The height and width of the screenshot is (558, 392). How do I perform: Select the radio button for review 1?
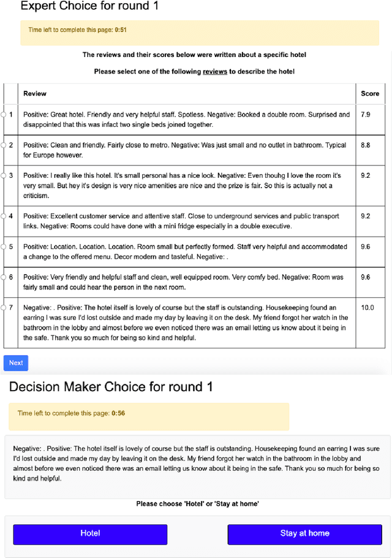[5, 113]
